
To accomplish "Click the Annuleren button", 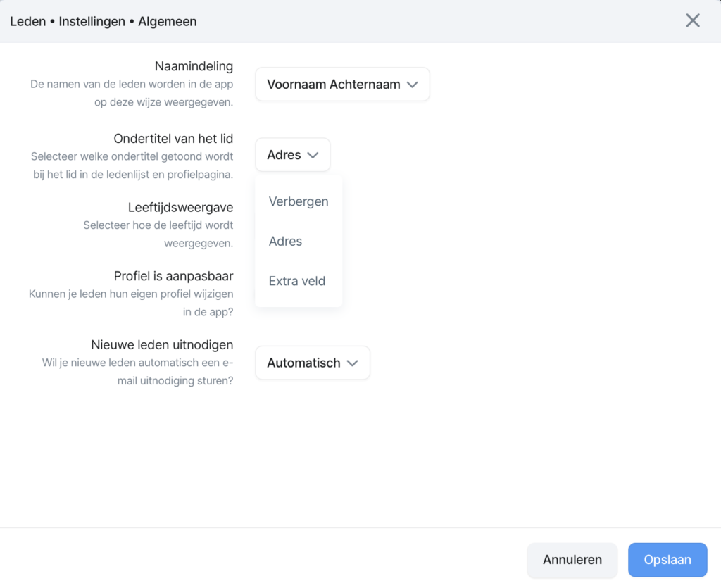I will pyautogui.click(x=572, y=560).
